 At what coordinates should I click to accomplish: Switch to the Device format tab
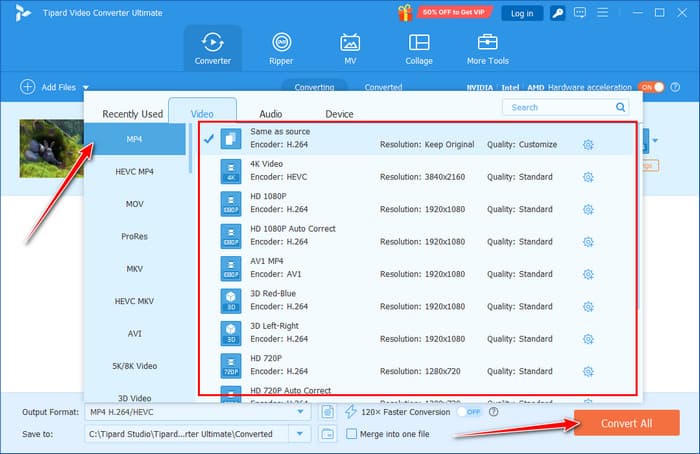(339, 114)
